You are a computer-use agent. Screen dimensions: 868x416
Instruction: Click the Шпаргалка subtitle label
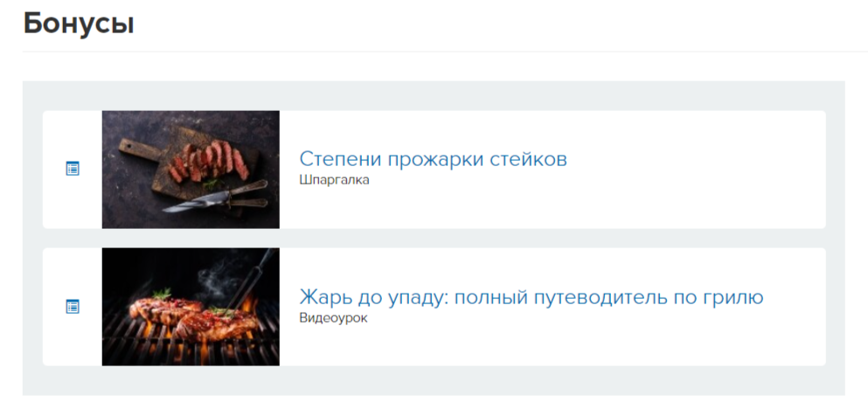pos(335,180)
